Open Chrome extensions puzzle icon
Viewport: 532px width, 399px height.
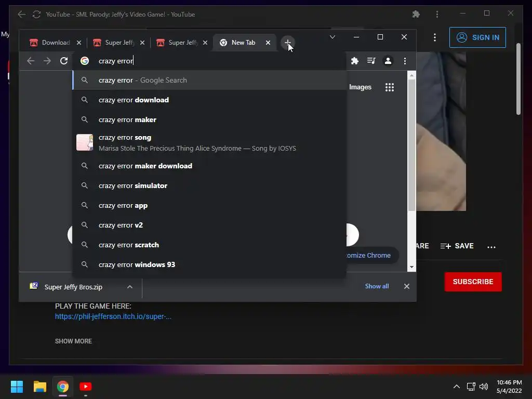354,61
